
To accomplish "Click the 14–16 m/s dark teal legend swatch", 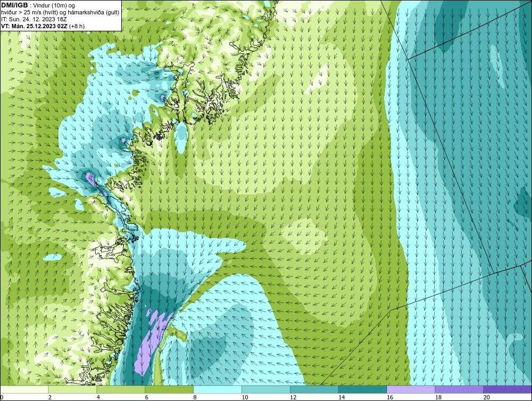I will [363, 389].
